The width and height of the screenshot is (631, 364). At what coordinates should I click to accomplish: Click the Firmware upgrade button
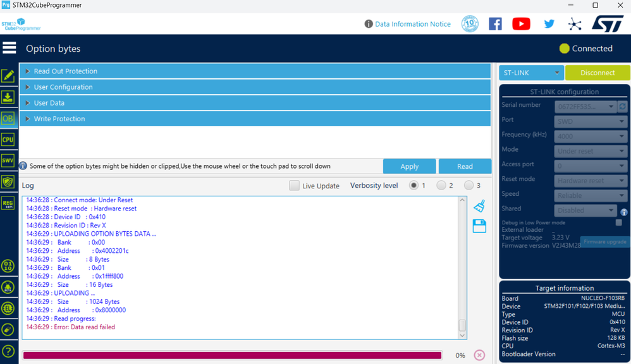click(x=605, y=242)
